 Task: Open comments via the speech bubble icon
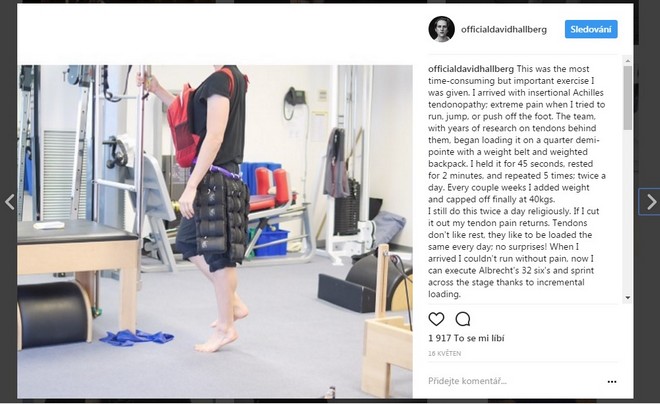[x=463, y=319]
